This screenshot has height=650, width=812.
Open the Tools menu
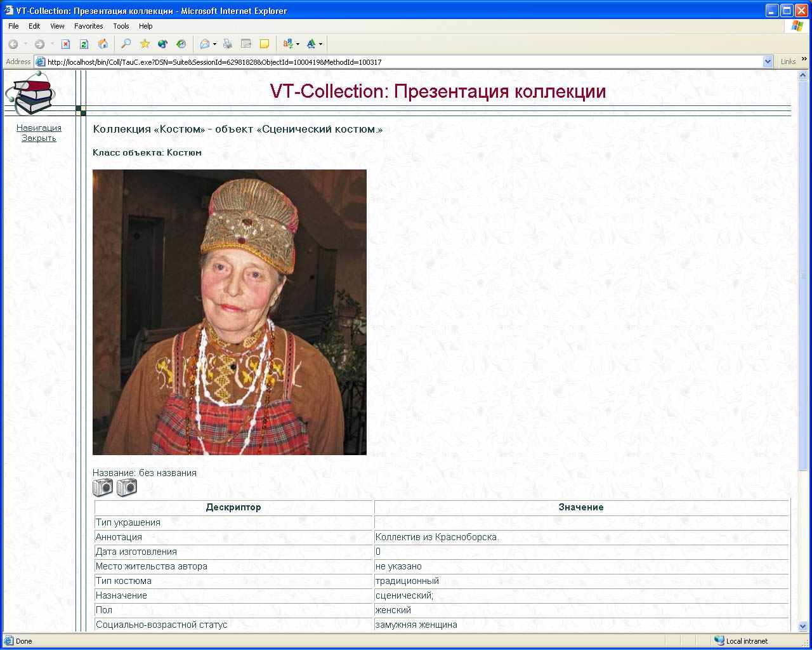[x=121, y=26]
